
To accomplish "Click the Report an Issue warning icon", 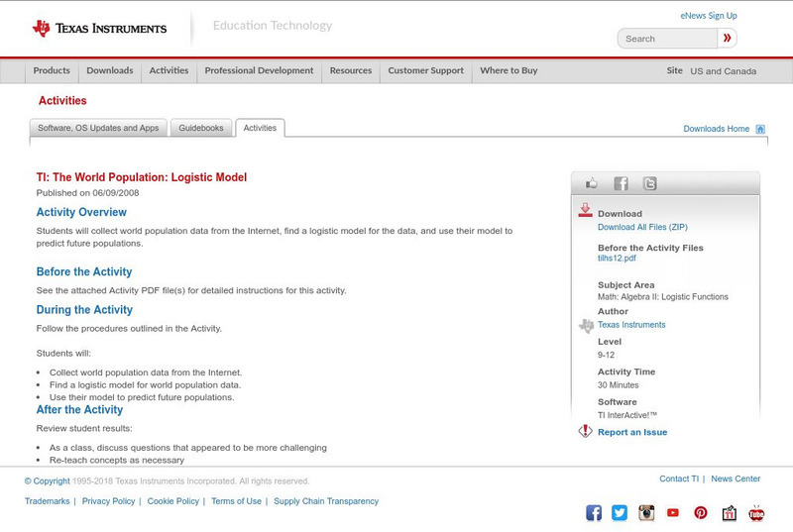I will click(585, 431).
